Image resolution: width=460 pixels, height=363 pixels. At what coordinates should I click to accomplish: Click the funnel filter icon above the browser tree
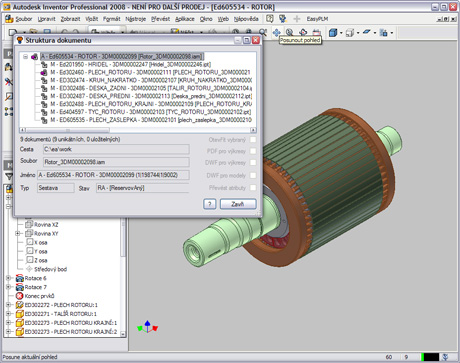[x=9, y=176]
